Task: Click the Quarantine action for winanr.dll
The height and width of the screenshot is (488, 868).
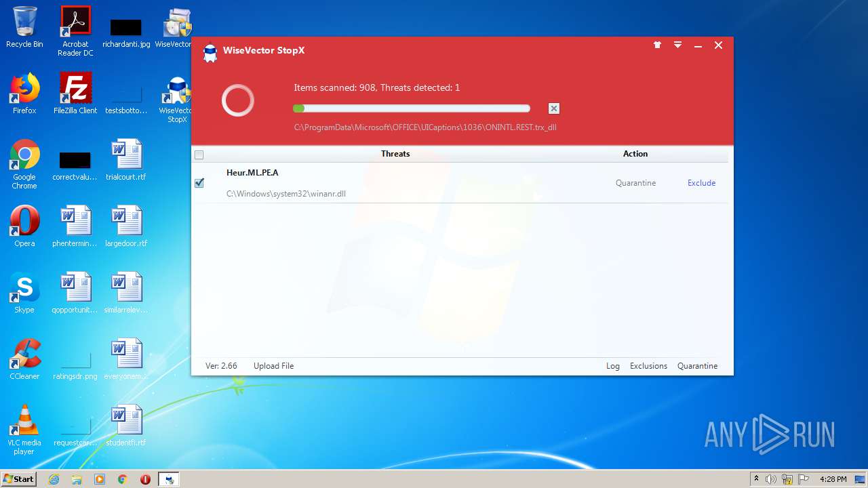Action: 635,183
